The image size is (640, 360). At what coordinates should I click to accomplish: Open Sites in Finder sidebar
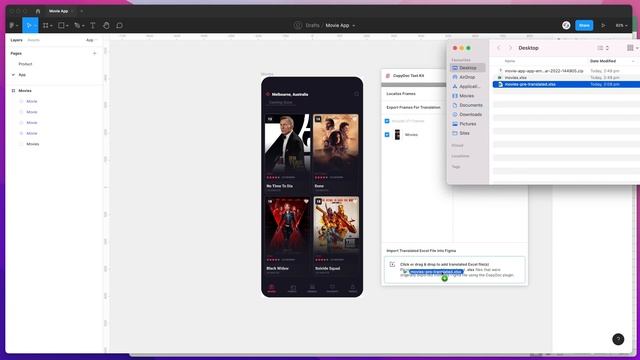click(467, 133)
